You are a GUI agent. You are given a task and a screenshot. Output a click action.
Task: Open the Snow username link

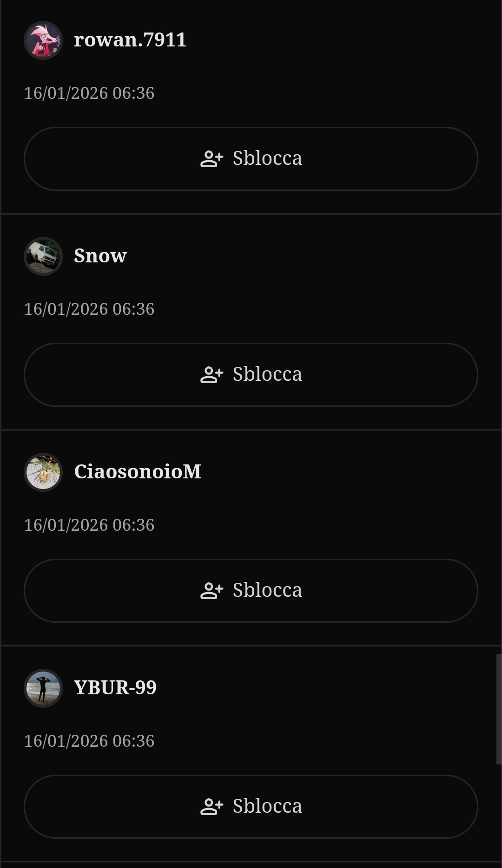(100, 256)
